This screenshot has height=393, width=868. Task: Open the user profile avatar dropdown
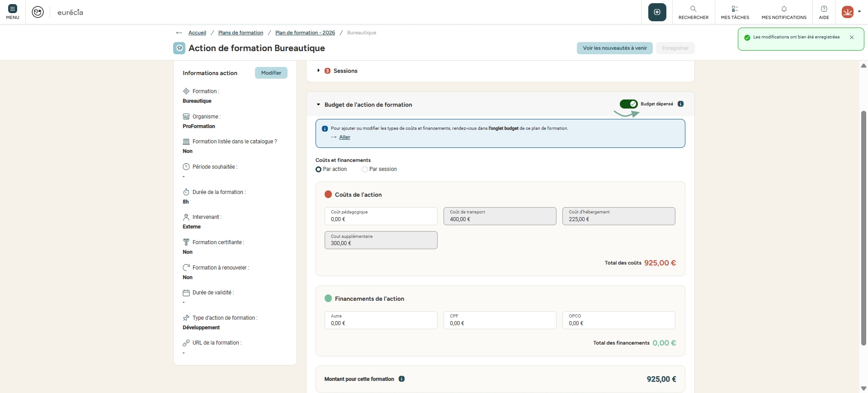pos(850,12)
